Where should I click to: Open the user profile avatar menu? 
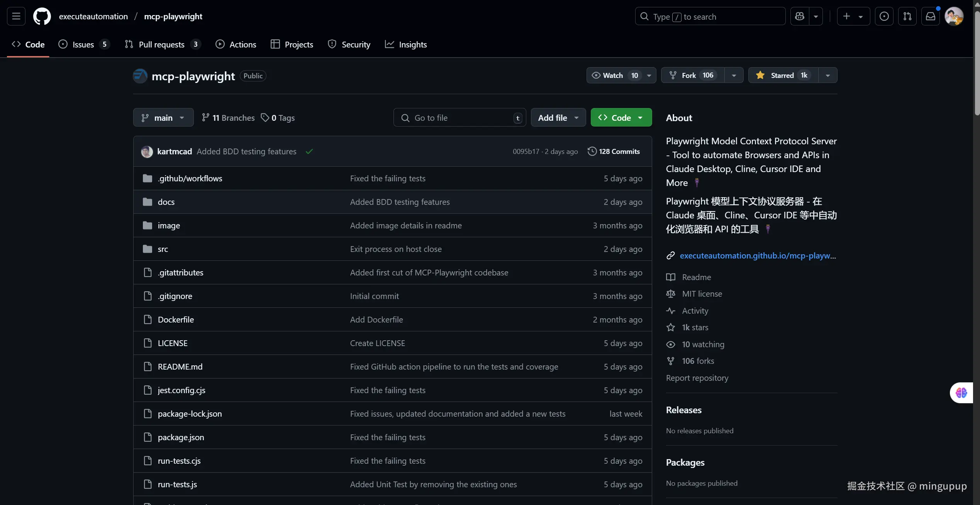tap(954, 17)
